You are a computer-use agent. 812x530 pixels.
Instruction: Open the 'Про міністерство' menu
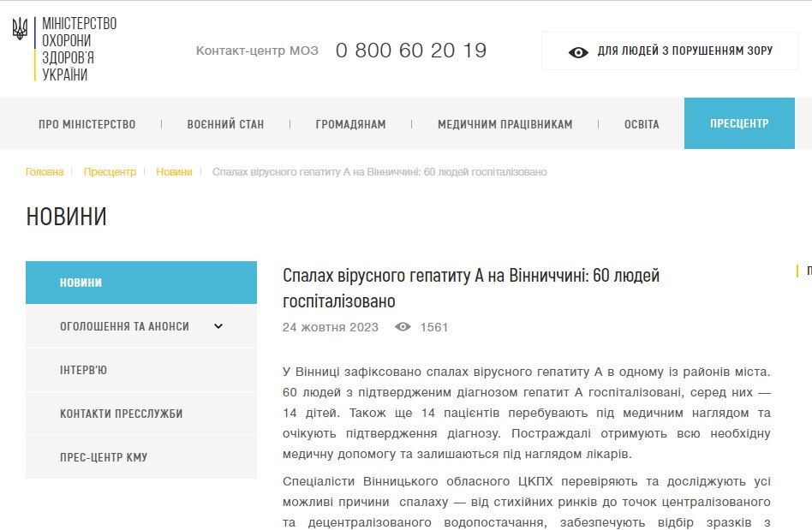pos(87,124)
